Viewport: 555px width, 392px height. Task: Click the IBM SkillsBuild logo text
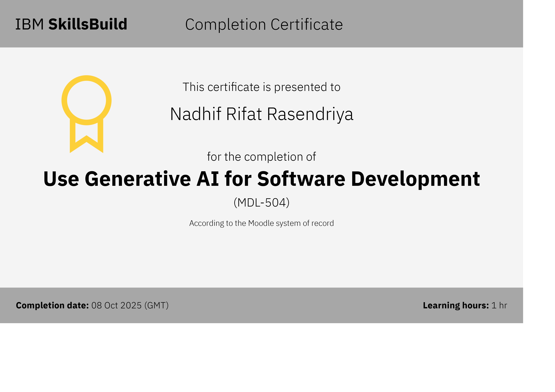pyautogui.click(x=71, y=24)
